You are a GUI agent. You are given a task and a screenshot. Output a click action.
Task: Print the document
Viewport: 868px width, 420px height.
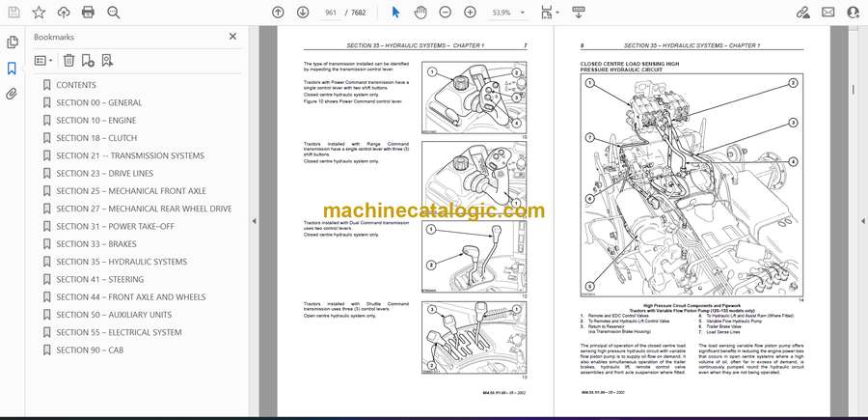pyautogui.click(x=88, y=13)
